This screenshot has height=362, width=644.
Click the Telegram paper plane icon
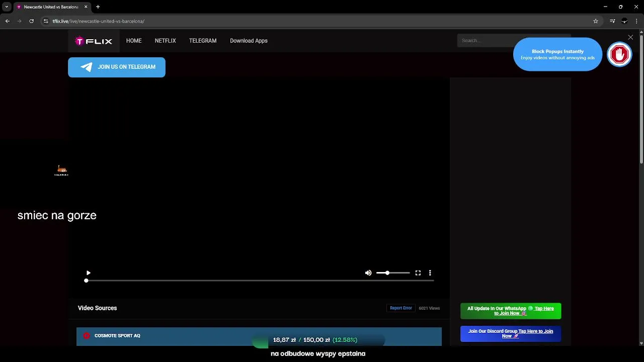click(87, 67)
